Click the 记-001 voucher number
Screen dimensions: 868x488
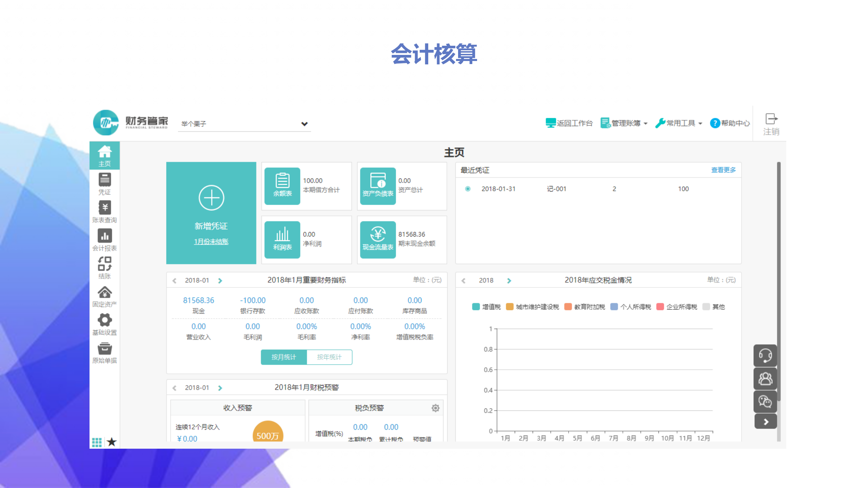click(x=556, y=189)
